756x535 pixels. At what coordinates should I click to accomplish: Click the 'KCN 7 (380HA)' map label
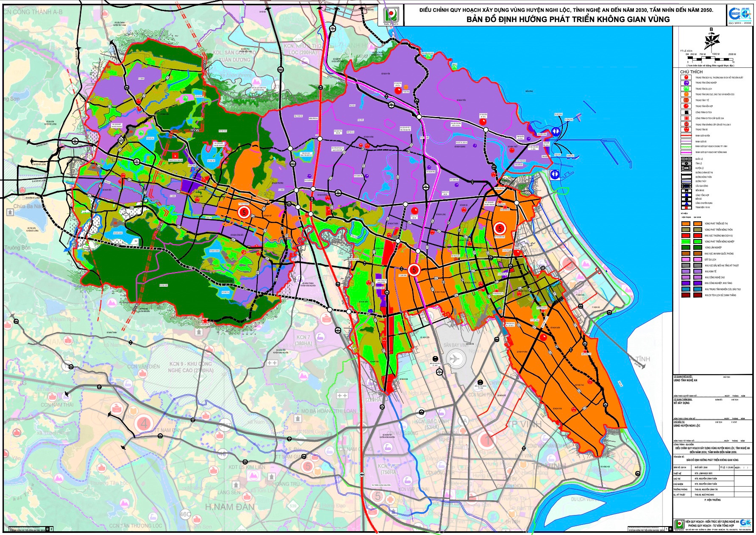click(x=303, y=340)
